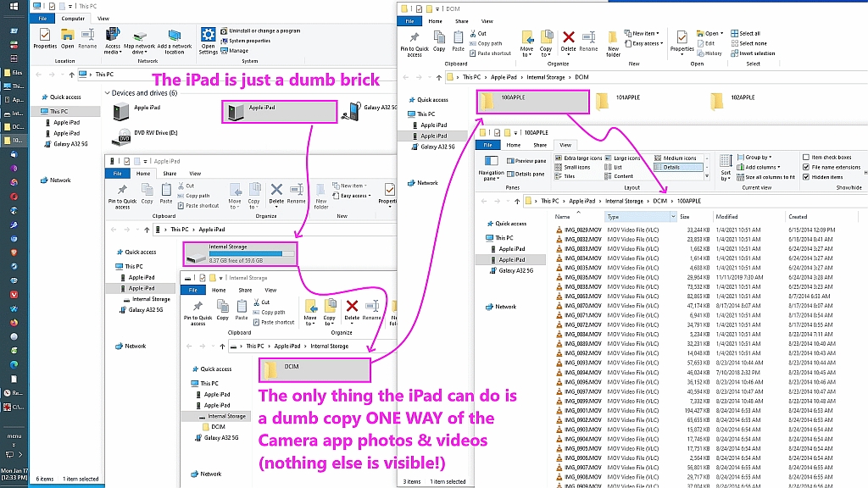
Task: Click Manage in This PC ribbon
Action: click(235, 51)
